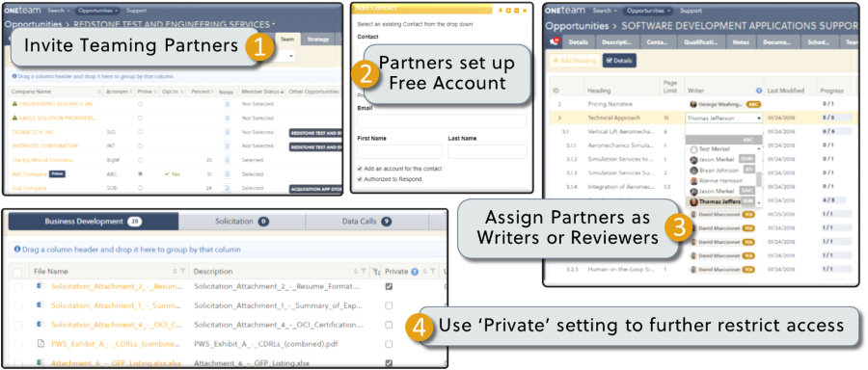Click help icon next to Private column
This screenshot has width=868, height=370.
pyautogui.click(x=414, y=272)
